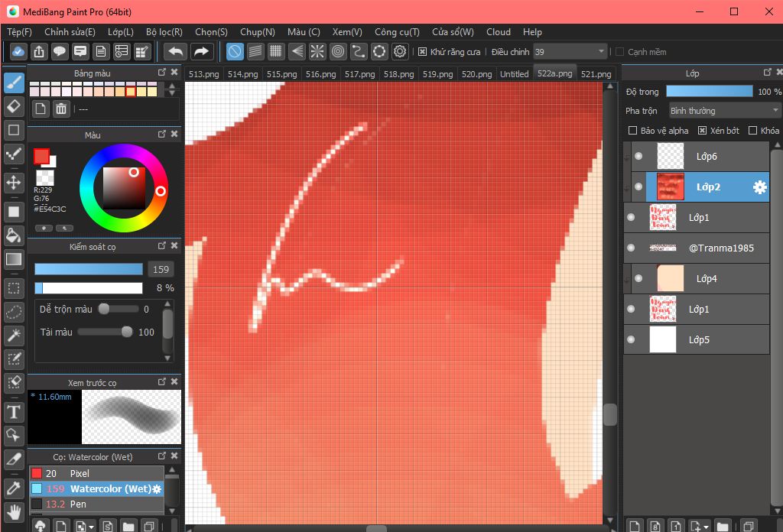783x532 pixels.
Task: Select the Watercolor (Wet) brush
Action: tap(96, 488)
